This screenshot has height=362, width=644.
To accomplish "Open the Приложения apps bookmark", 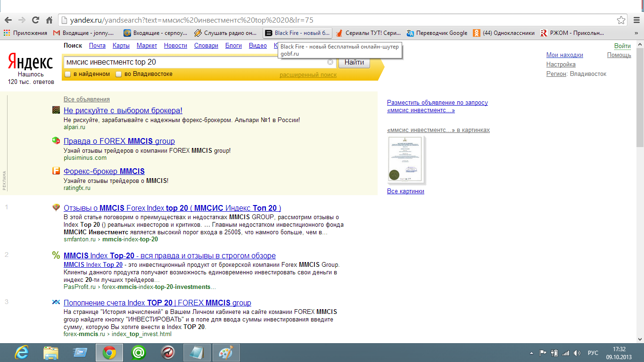I will (x=25, y=33).
